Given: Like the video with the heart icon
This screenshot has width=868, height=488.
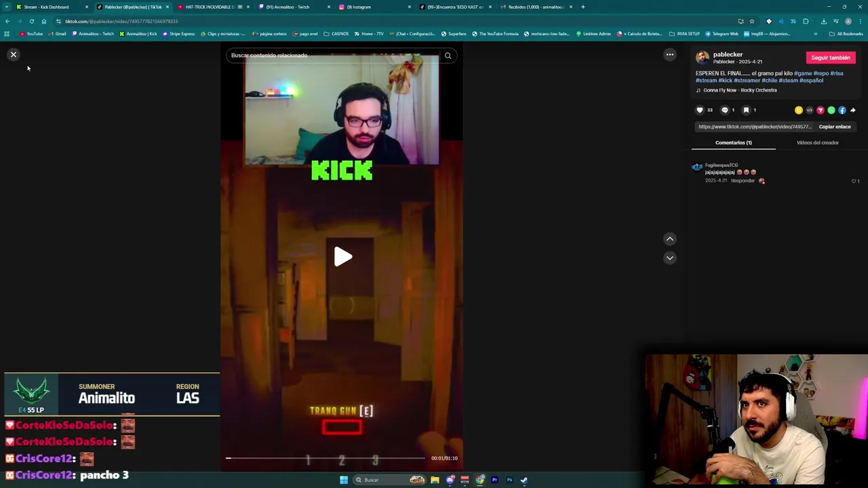Looking at the screenshot, I should pyautogui.click(x=700, y=110).
